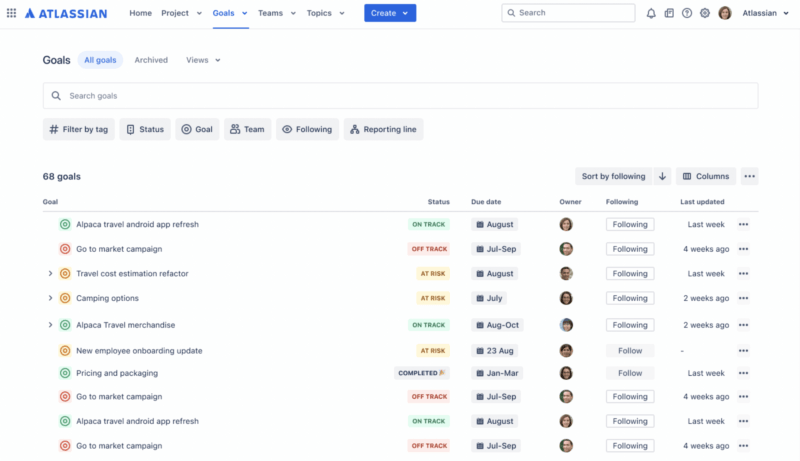Click goal icon of Travel cost estimation refactor
The image size is (800, 461).
tap(65, 274)
